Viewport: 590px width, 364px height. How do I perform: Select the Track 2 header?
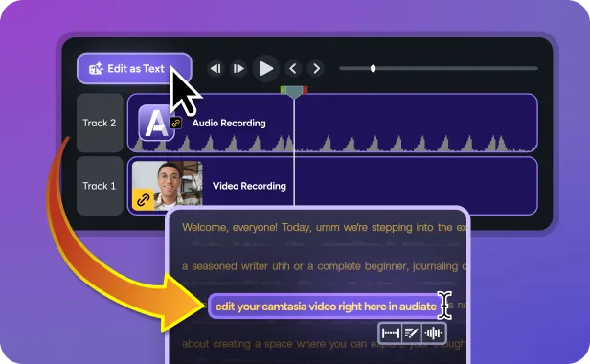click(x=100, y=124)
